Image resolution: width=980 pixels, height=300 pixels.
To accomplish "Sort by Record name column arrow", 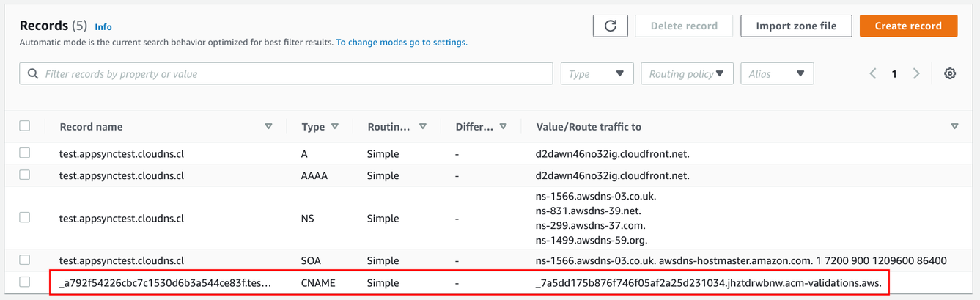I will [x=268, y=127].
